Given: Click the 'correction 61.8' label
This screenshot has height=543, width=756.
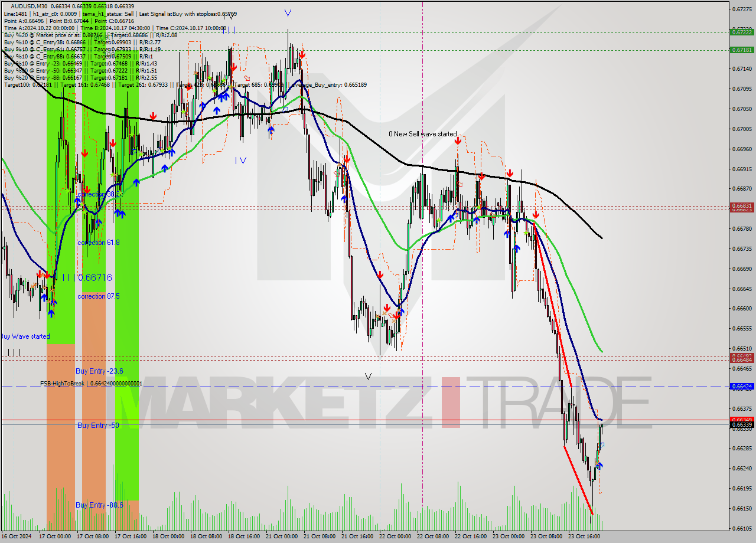Looking at the screenshot, I should pyautogui.click(x=99, y=242).
